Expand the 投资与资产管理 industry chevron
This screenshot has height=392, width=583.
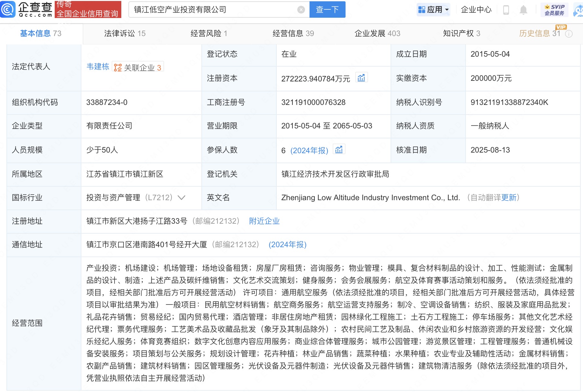click(181, 198)
